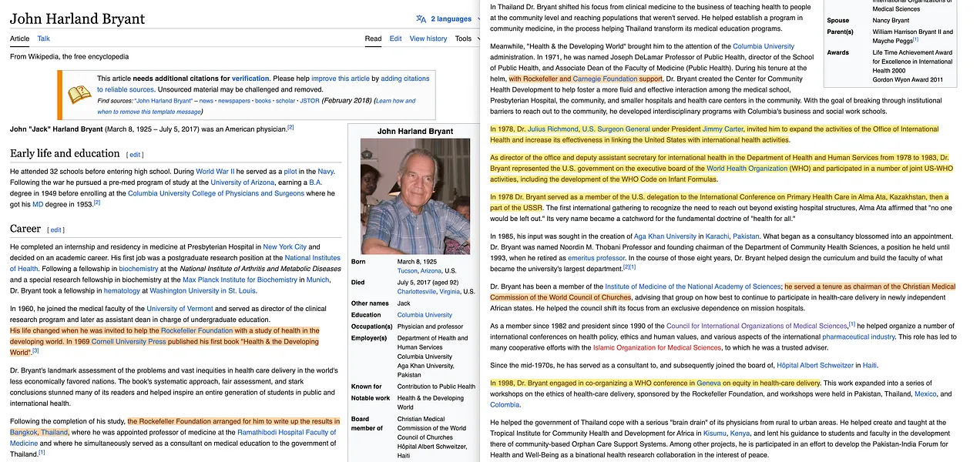Open the View history tab
The image size is (980, 462).
pyautogui.click(x=428, y=38)
